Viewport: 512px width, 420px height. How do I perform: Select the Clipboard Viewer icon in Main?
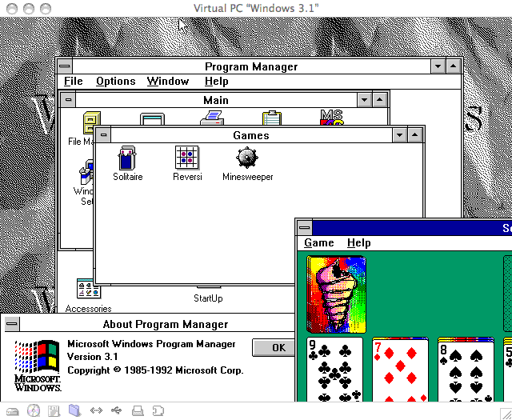[x=272, y=120]
